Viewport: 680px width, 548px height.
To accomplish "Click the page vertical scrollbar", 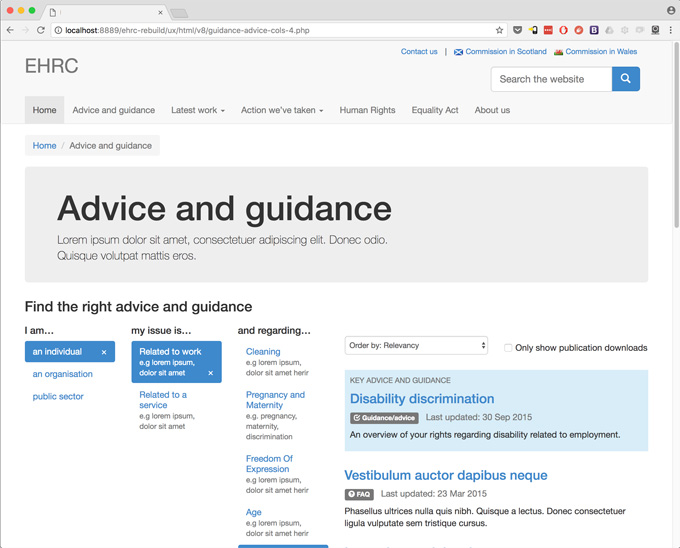I will tap(676, 134).
